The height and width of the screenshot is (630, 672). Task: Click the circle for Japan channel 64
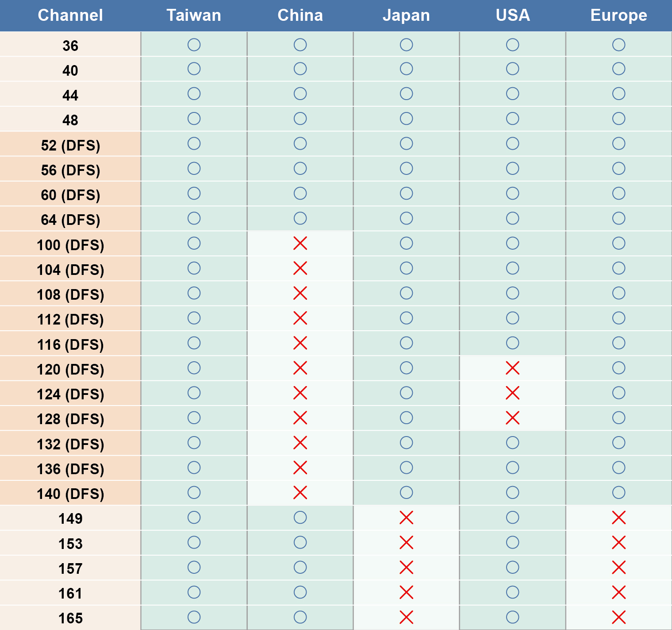(x=406, y=218)
